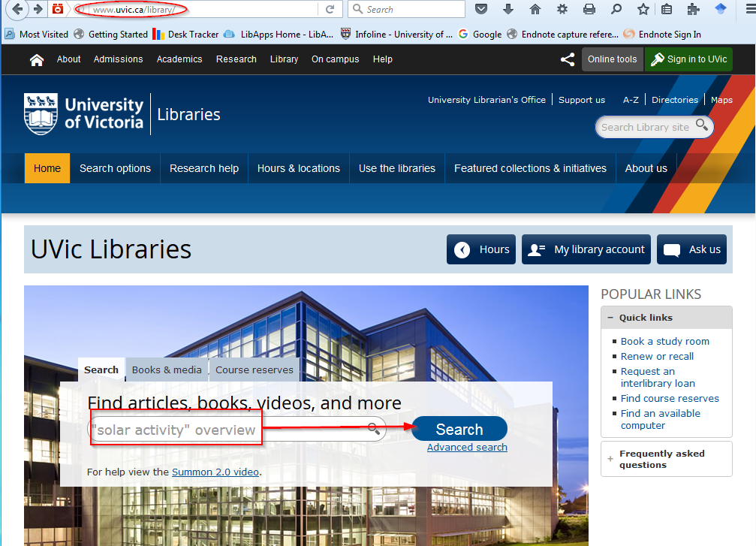Click the browser address bar URL
The image size is (756, 546).
coord(134,9)
